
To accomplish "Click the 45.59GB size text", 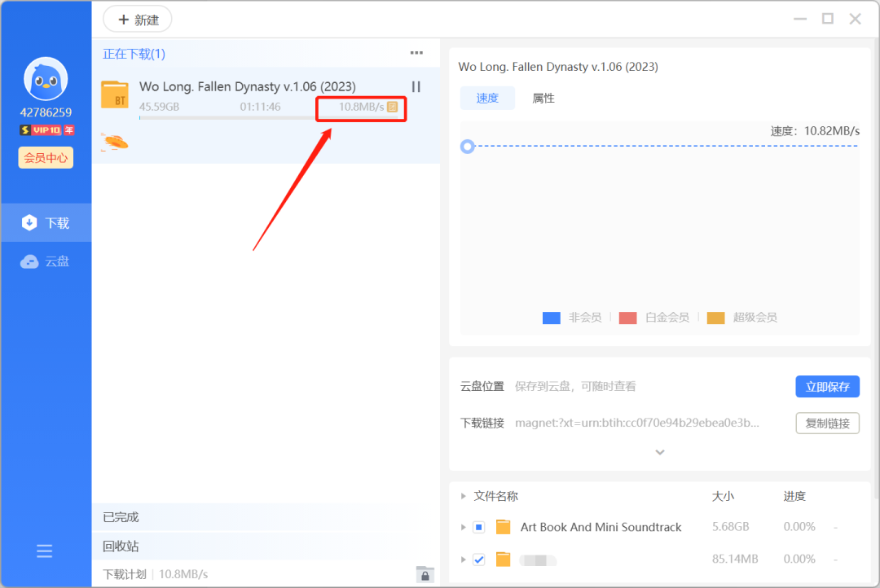I will (x=160, y=107).
